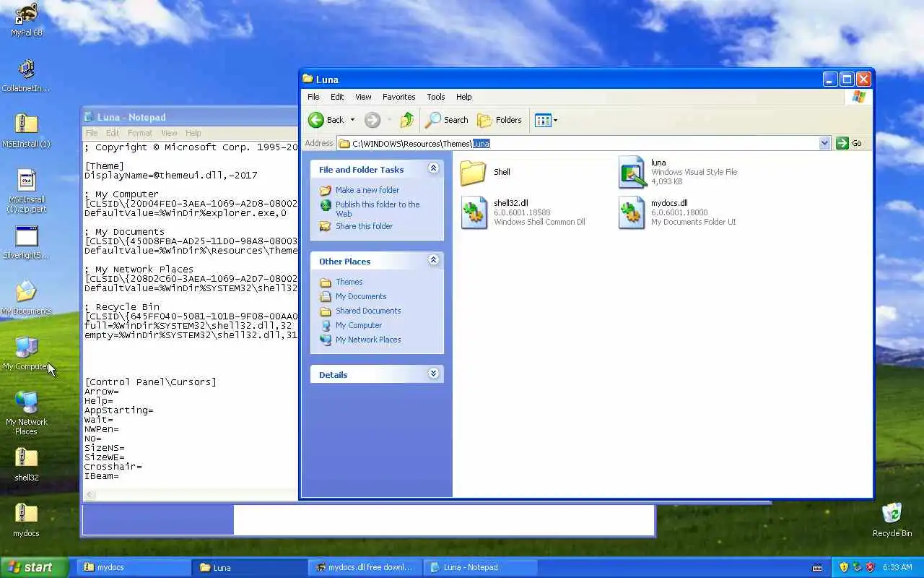Click Make a new folder
The width and height of the screenshot is (924, 578).
pos(367,190)
